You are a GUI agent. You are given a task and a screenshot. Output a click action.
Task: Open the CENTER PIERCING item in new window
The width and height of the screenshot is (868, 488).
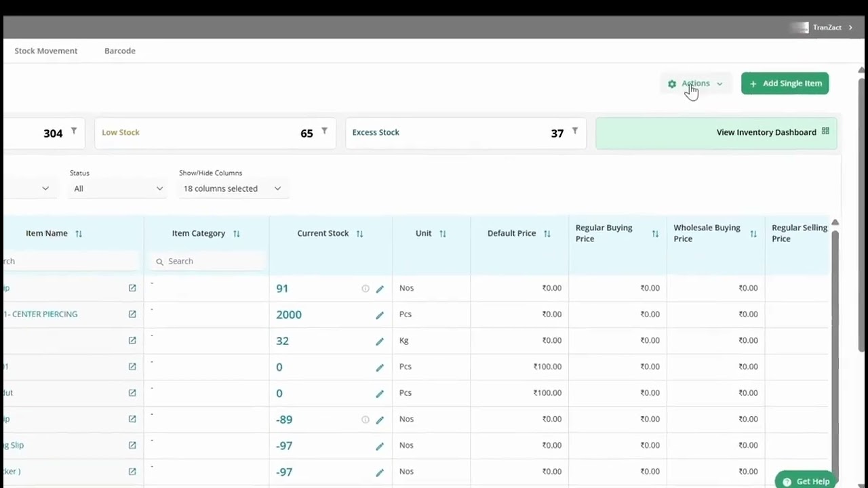click(132, 314)
